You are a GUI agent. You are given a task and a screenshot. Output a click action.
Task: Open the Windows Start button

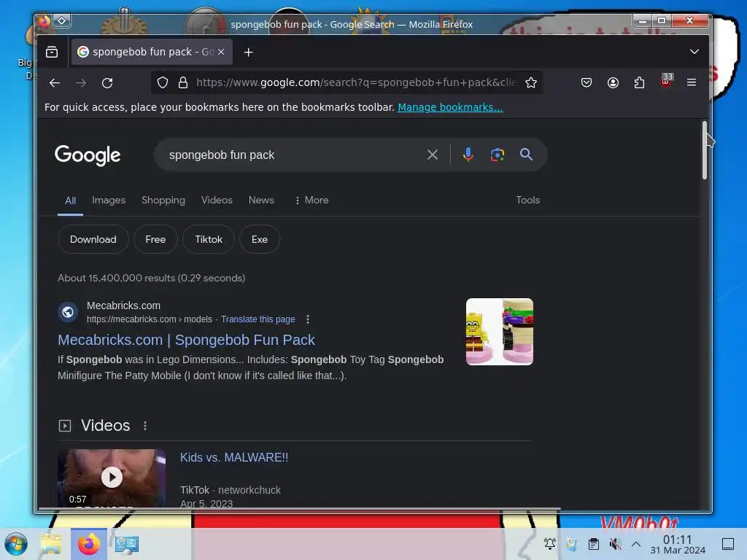coord(16,544)
